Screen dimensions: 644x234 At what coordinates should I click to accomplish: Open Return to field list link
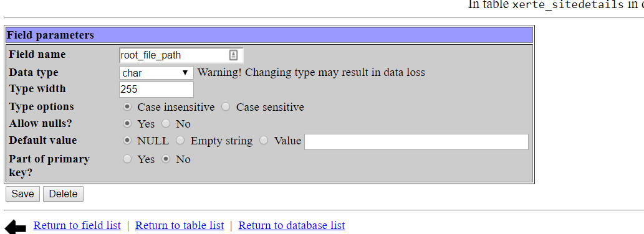(77, 225)
